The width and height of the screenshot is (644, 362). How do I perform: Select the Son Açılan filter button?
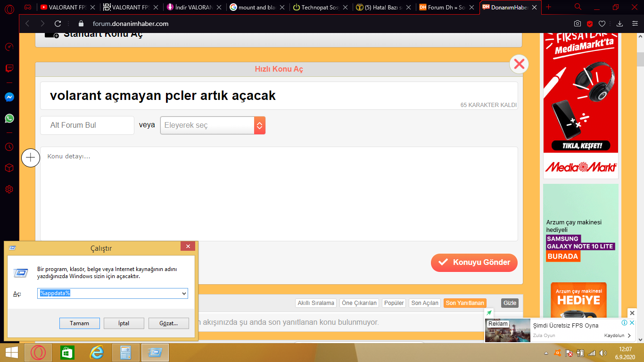click(x=425, y=303)
